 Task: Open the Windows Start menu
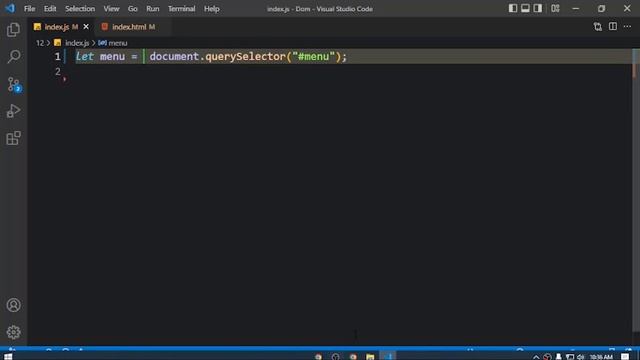[x=8, y=356]
